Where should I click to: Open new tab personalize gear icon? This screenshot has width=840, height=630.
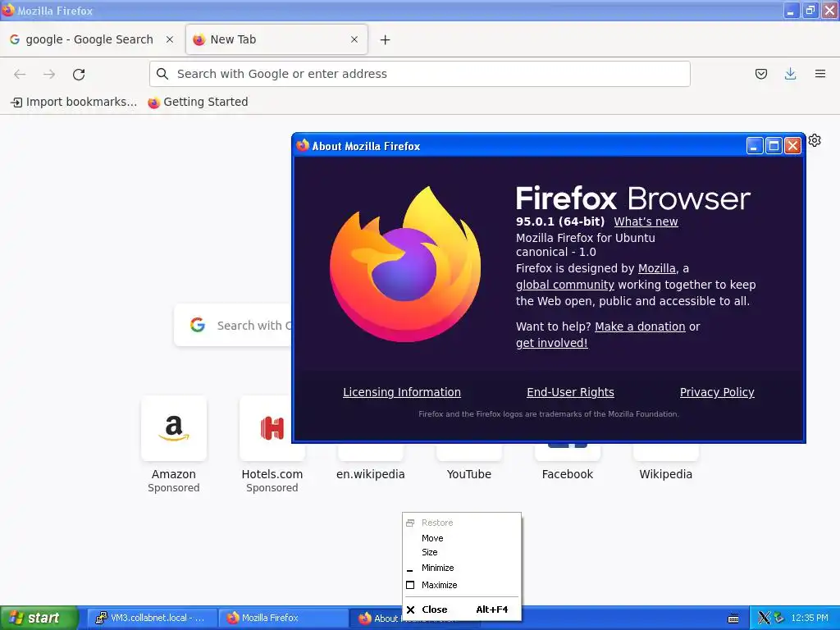click(x=815, y=140)
